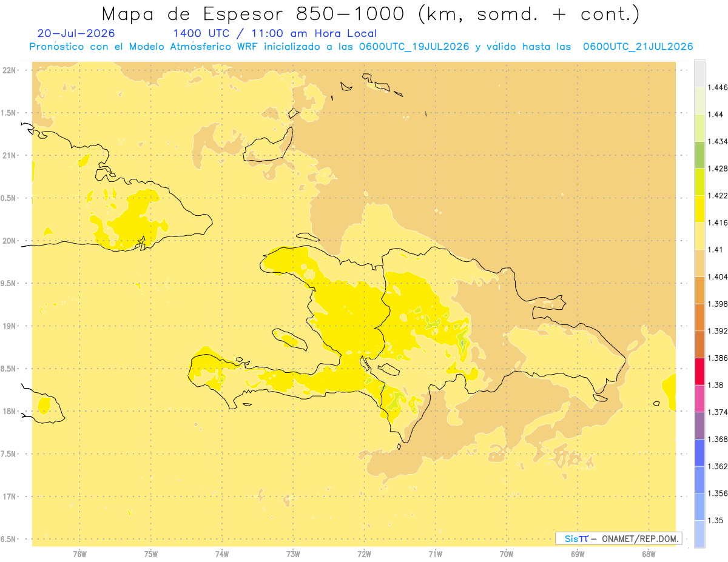Select the latitude label "17N"
This screenshot has width=728, height=562.
(x=10, y=497)
